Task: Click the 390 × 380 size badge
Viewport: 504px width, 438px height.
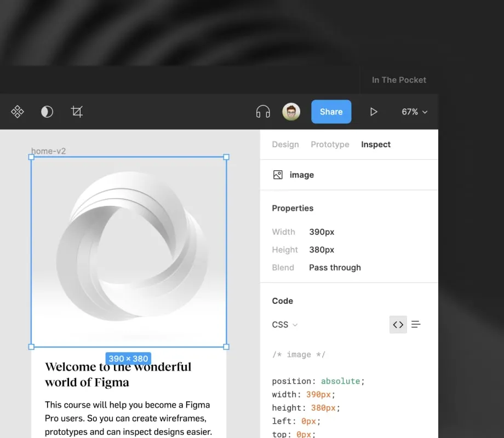Action: coord(128,359)
